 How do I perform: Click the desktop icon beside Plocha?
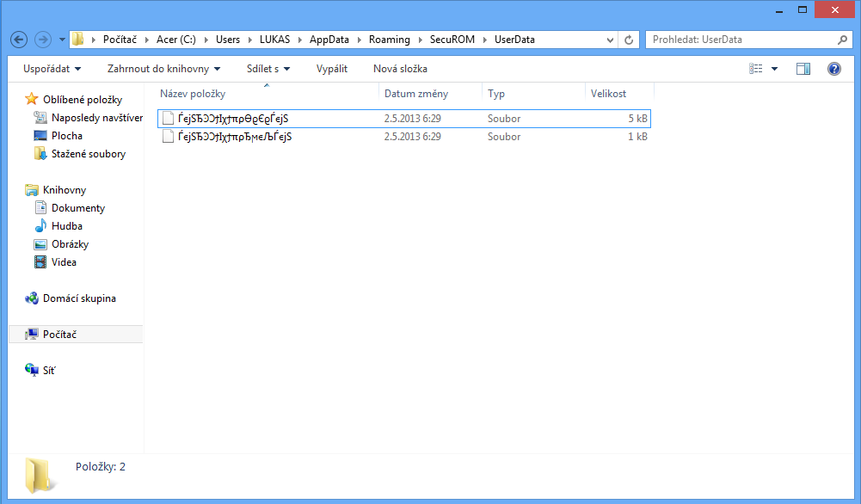point(40,136)
